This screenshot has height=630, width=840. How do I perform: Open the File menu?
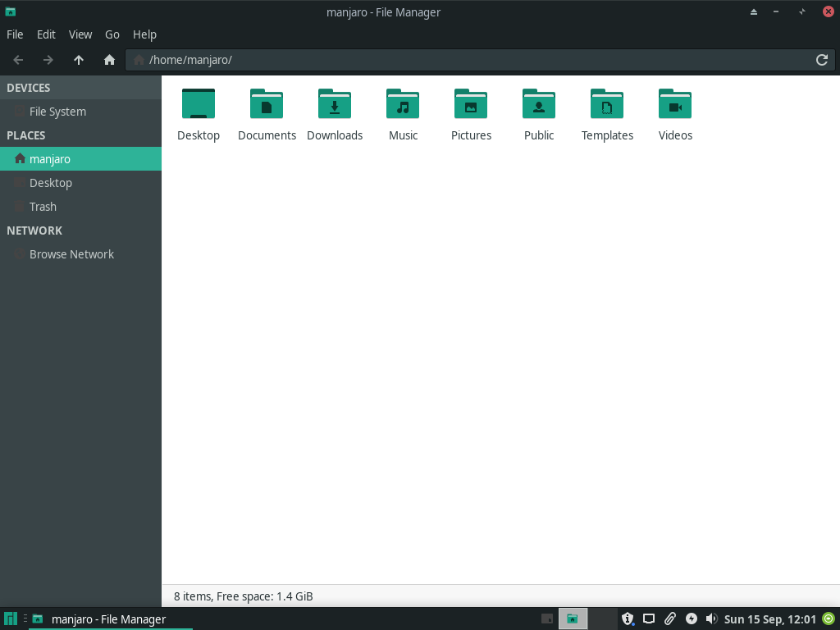(x=15, y=34)
